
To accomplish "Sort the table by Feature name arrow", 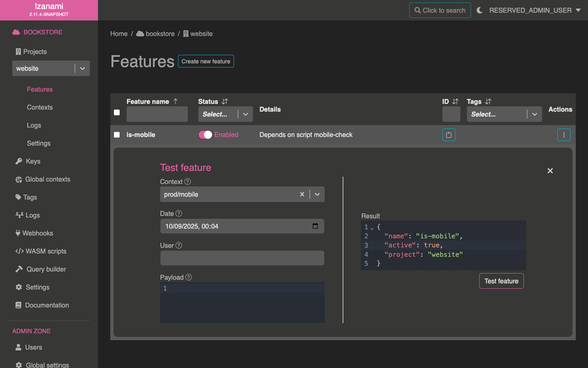I will click(x=176, y=101).
